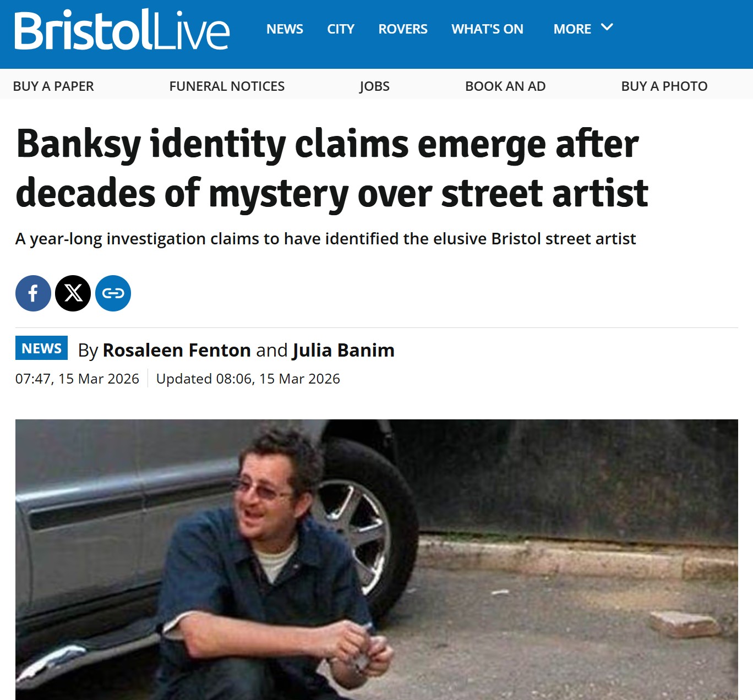
Task: Open author Rosaleen Fenton's profile
Action: 177,351
